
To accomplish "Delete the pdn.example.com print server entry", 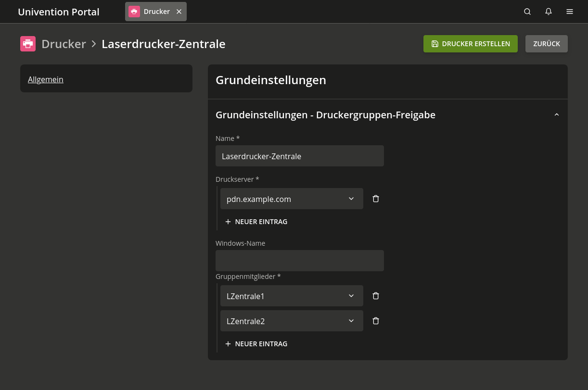I will point(376,199).
